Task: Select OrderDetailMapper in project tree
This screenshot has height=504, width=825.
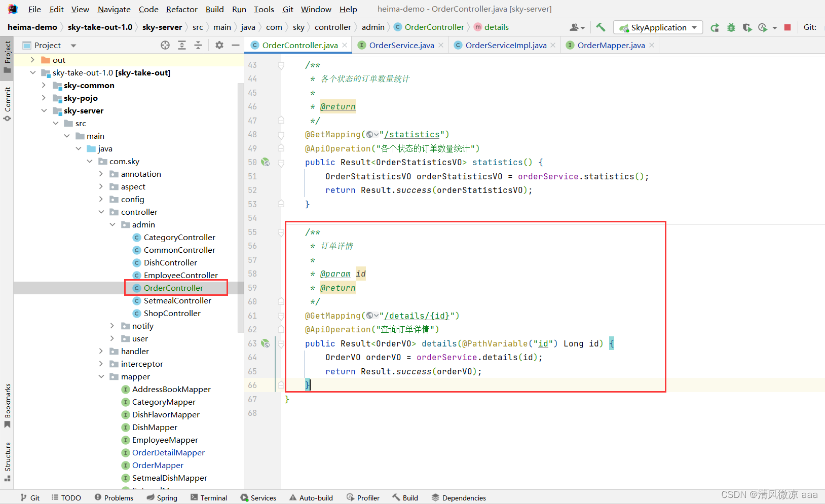Action: pyautogui.click(x=168, y=452)
